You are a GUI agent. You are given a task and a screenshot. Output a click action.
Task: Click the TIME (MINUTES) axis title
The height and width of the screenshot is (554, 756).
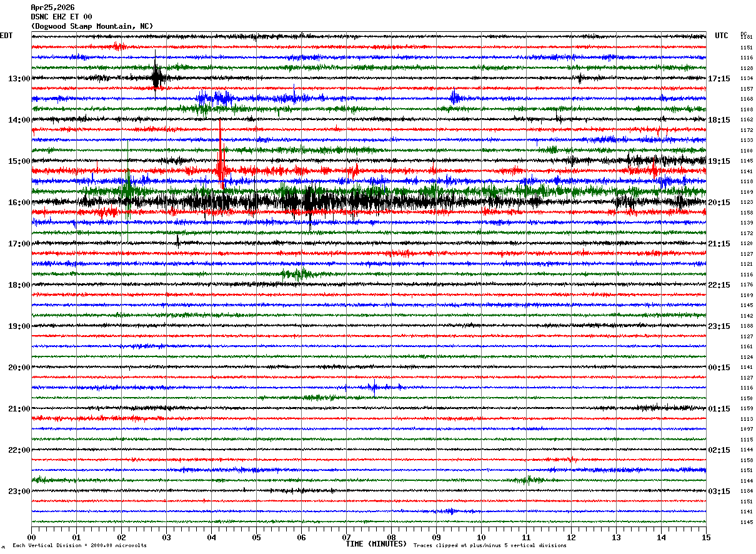point(376,544)
